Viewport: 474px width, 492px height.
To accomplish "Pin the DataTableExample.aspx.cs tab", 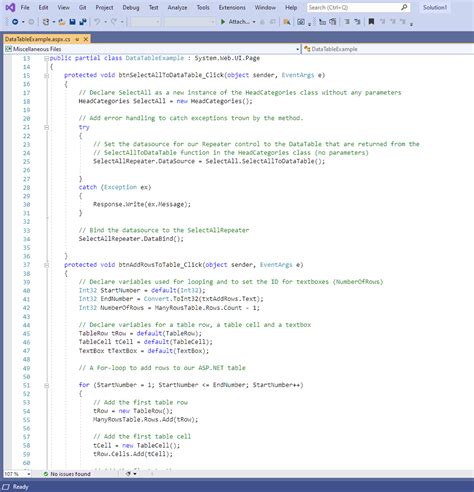I will (77, 39).
